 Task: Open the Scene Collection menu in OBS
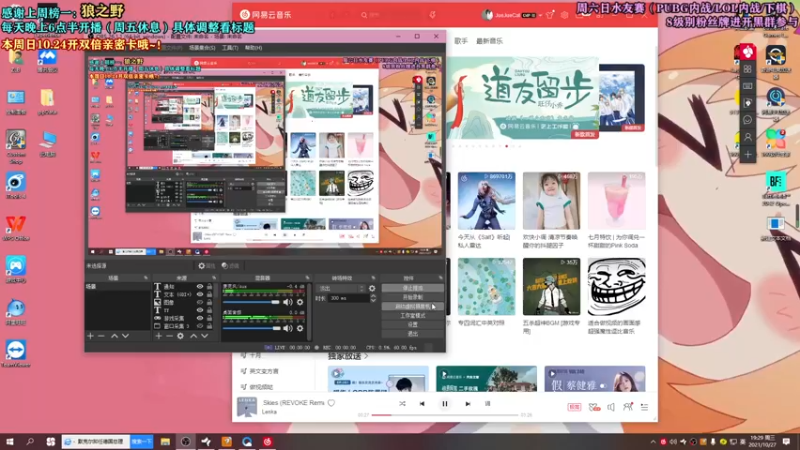tap(202, 47)
